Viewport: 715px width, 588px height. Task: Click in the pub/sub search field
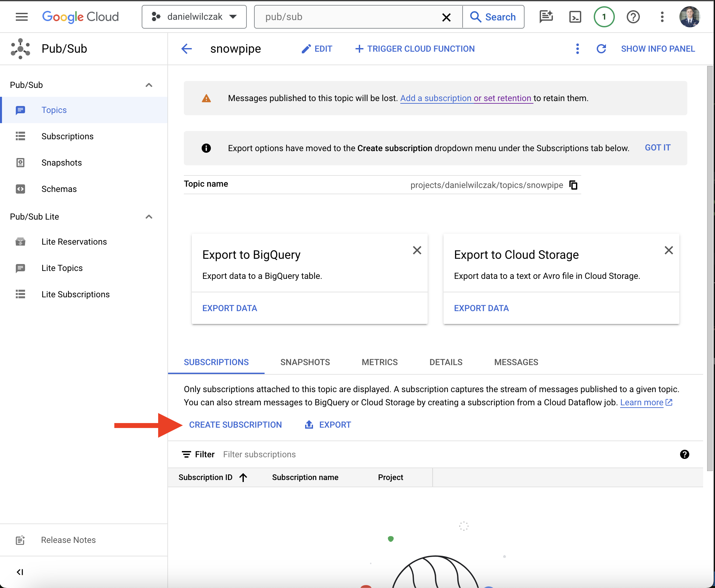[349, 16]
